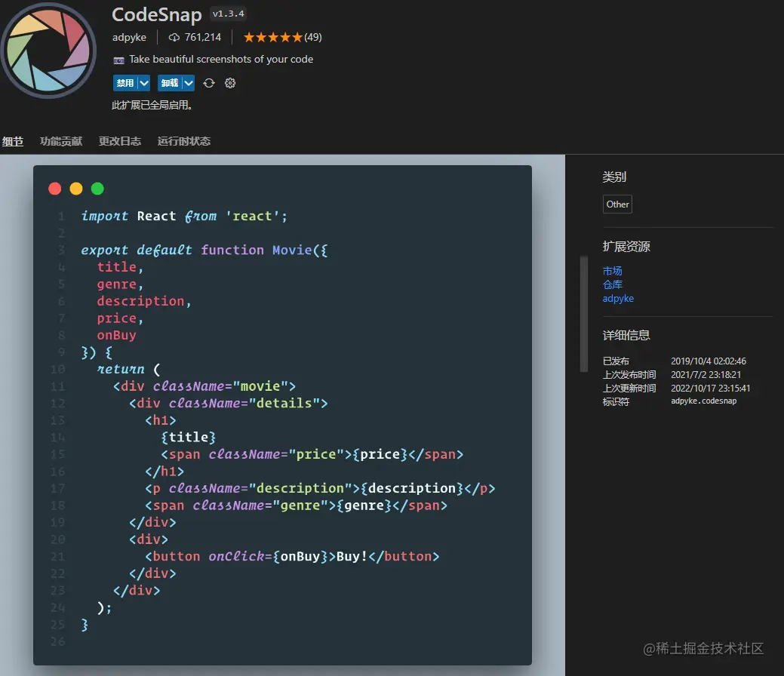This screenshot has height=676, width=784.
Task: Click the 卸载 uninstall button
Action: coord(170,83)
